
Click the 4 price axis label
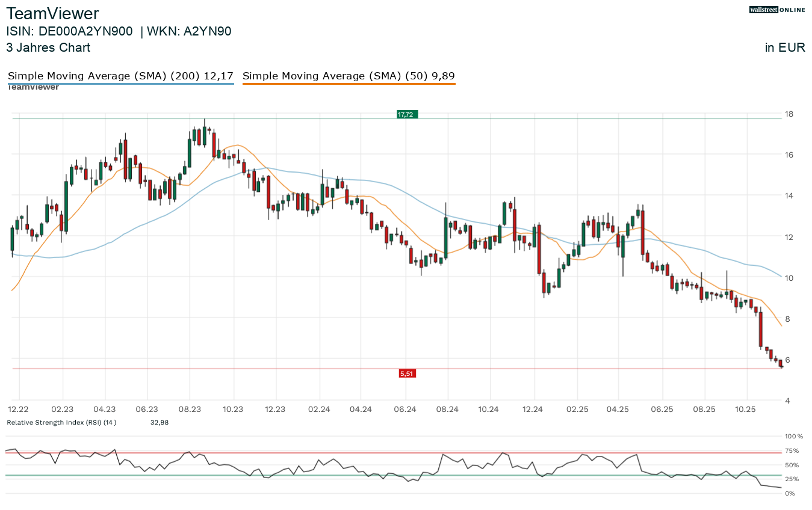[x=787, y=401]
